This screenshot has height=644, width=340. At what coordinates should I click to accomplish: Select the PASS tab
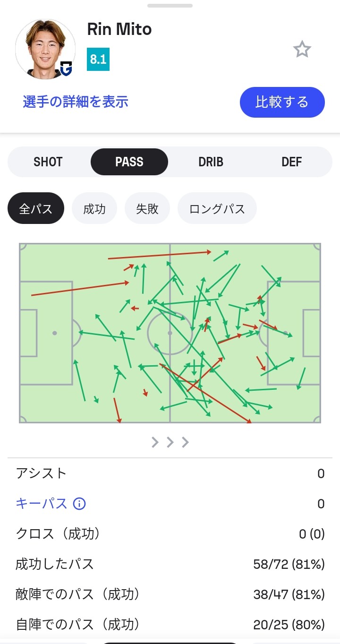pyautogui.click(x=129, y=162)
